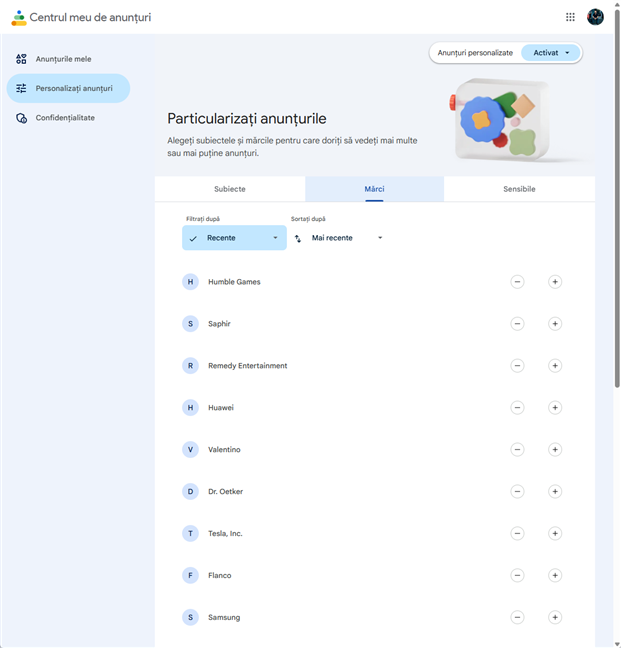Click the minus icon for Saphir
Image resolution: width=621 pixels, height=648 pixels.
tap(517, 324)
